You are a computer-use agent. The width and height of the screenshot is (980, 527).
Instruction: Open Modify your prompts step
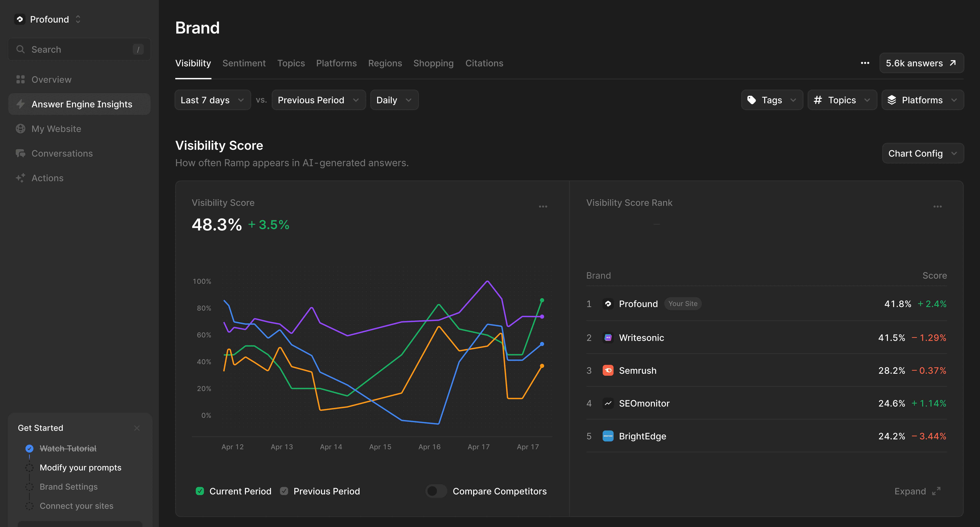click(x=81, y=468)
